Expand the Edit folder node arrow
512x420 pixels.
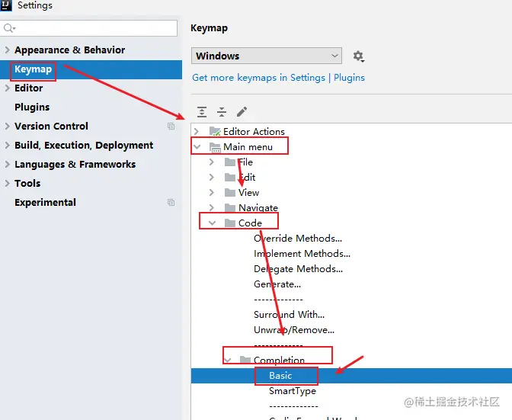pos(212,177)
